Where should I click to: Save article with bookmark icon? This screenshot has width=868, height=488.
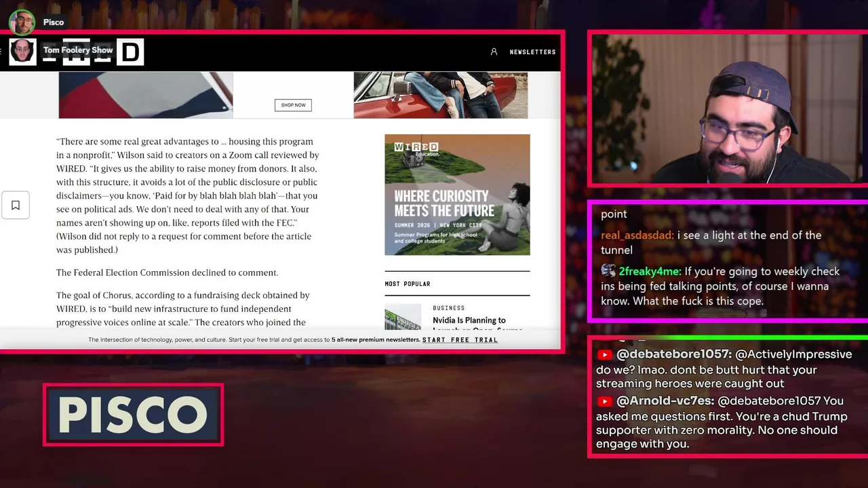pyautogui.click(x=16, y=205)
